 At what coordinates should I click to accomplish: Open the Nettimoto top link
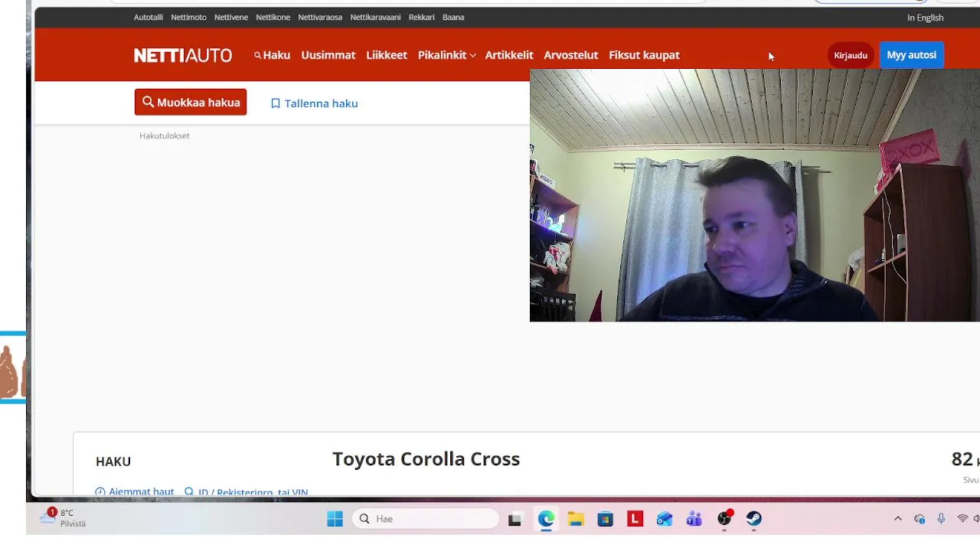tap(189, 17)
